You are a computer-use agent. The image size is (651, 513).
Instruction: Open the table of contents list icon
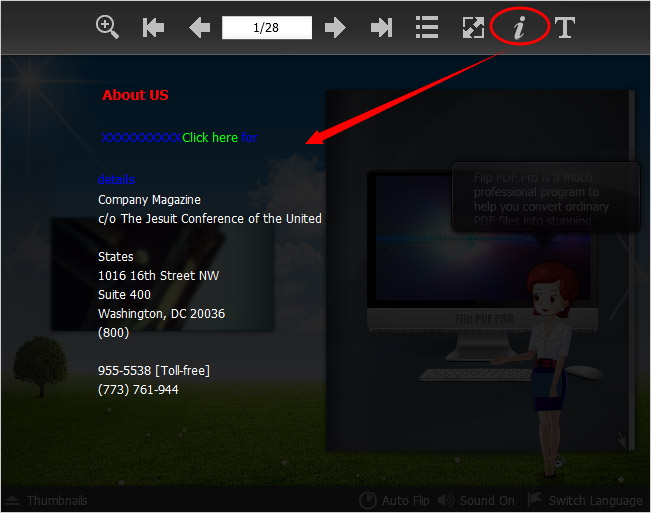point(427,27)
